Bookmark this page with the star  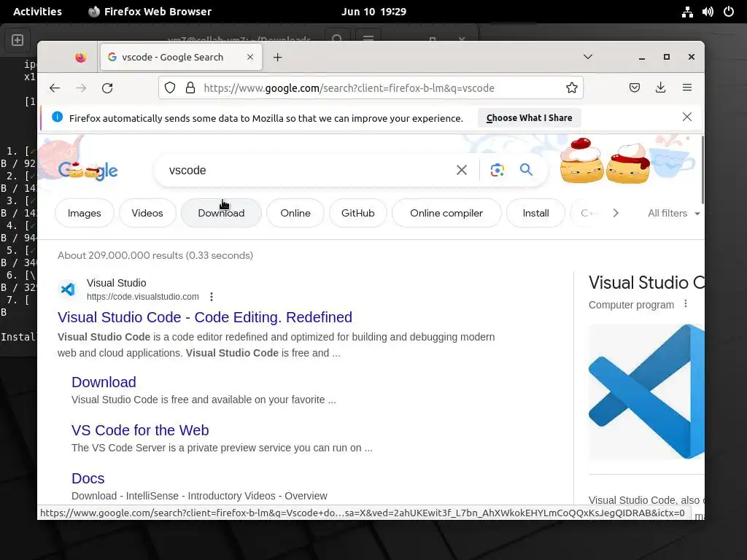[572, 87]
